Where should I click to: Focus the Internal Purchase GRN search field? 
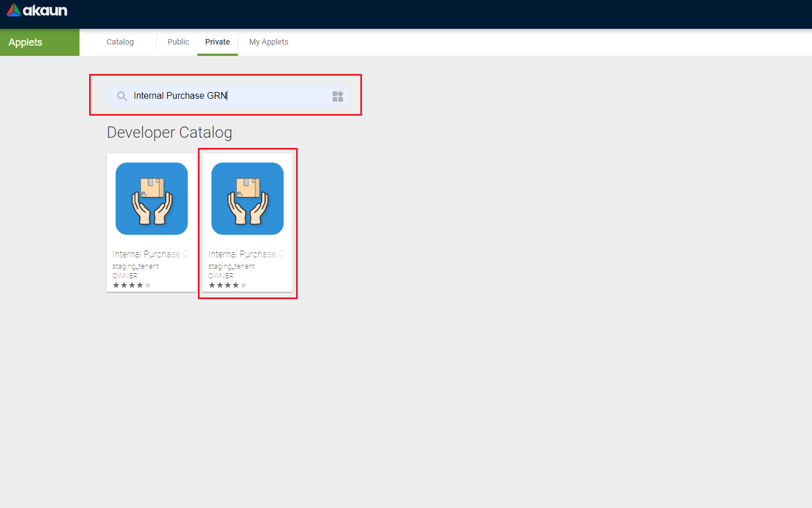pos(228,96)
